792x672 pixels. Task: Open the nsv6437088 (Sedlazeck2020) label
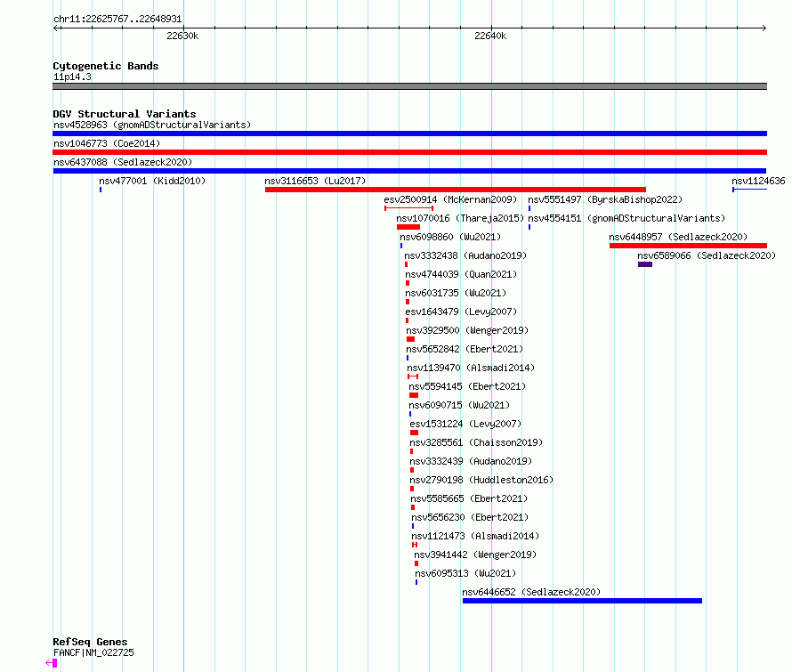[123, 162]
